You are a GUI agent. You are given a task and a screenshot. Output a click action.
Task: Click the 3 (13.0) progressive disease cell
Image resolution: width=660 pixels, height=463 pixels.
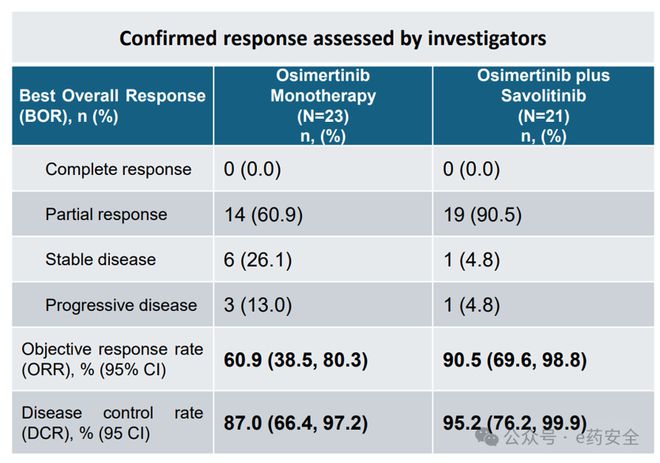pyautogui.click(x=258, y=305)
